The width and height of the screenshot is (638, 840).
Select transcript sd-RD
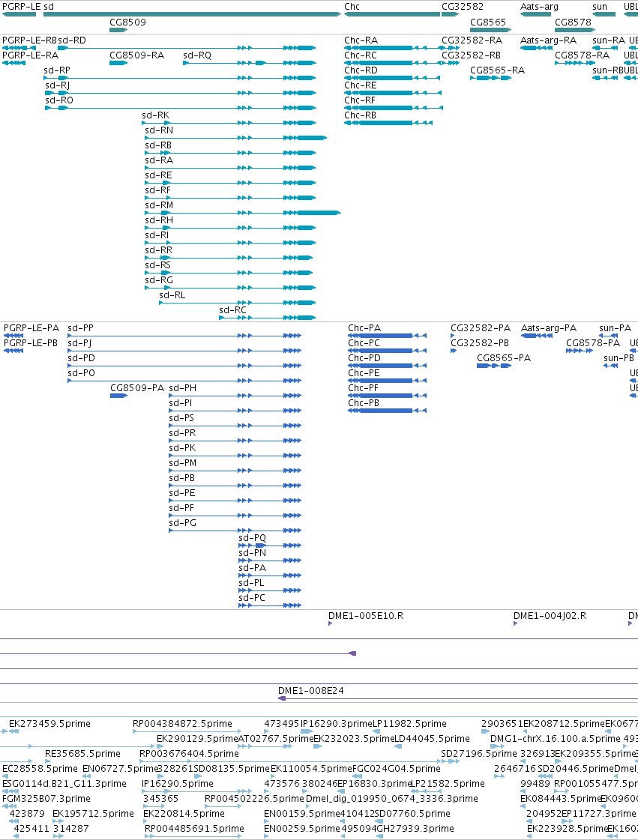click(x=187, y=48)
